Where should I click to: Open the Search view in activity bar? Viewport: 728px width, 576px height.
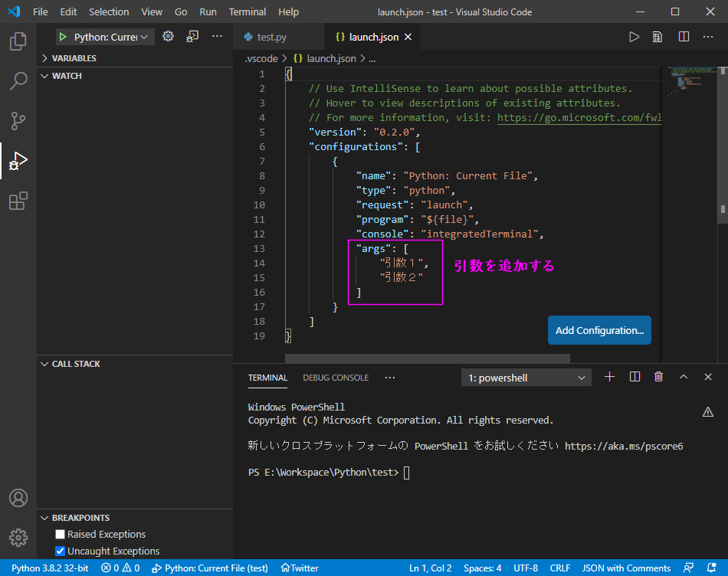(x=18, y=80)
